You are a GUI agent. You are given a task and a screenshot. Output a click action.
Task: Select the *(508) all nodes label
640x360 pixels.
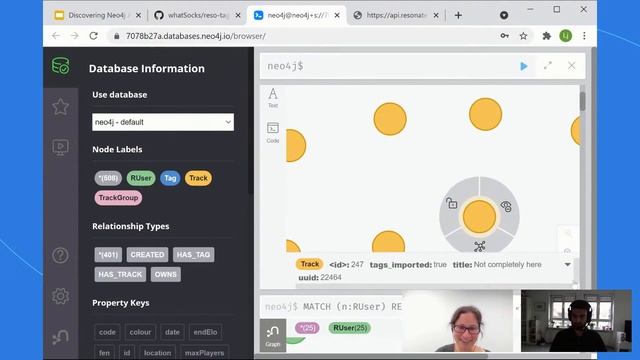coord(108,178)
